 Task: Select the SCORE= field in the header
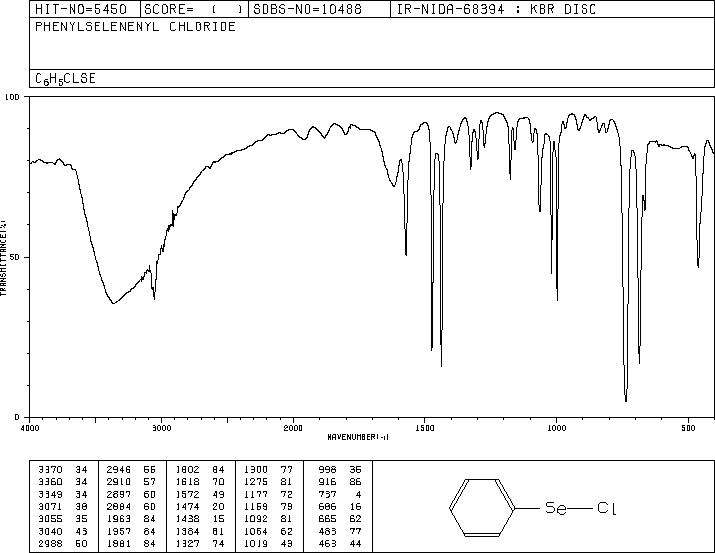point(194,9)
